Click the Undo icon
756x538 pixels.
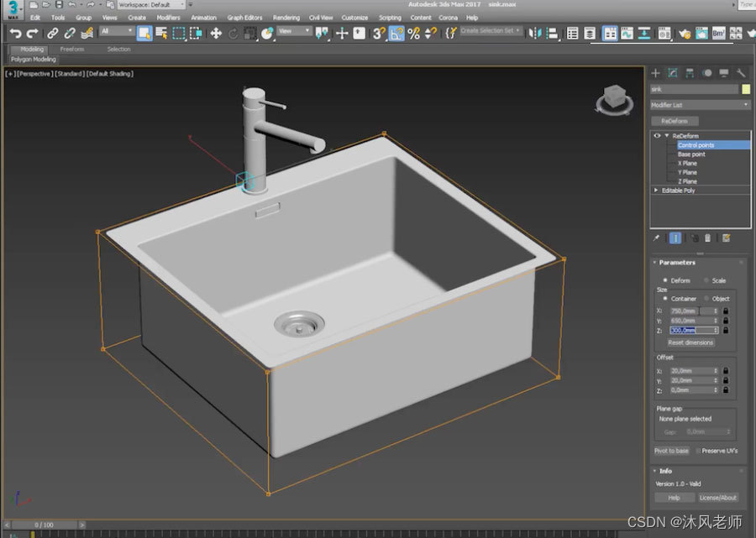coord(15,33)
